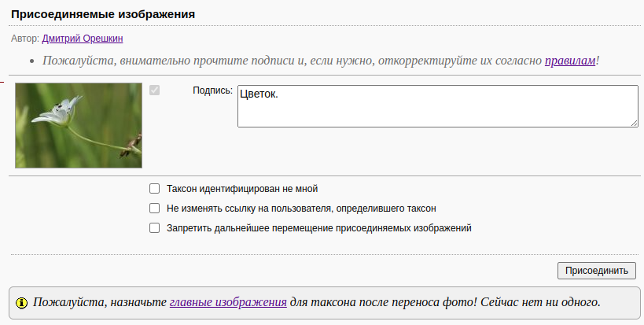Check the "Не изменять ссылку на пользователя" box

click(x=154, y=209)
